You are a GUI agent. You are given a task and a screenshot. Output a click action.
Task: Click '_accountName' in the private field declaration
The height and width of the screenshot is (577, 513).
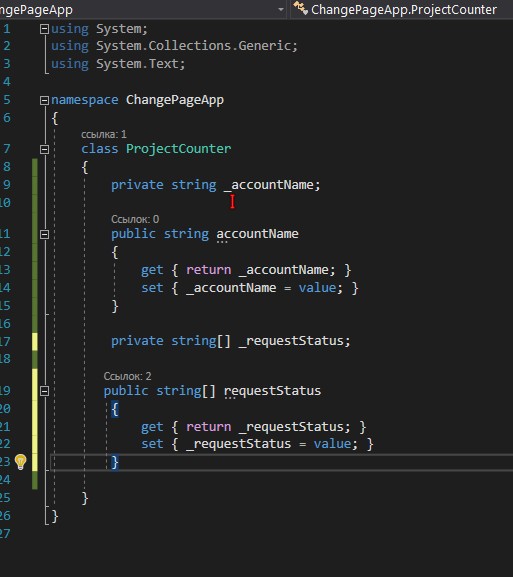(268, 185)
